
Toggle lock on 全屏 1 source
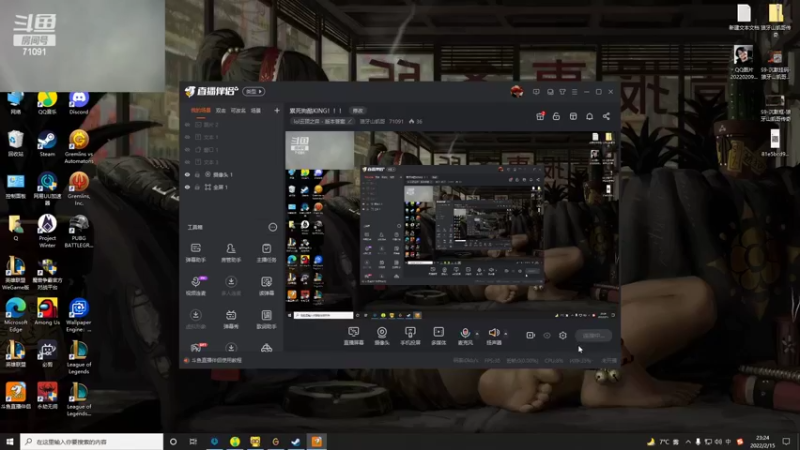pyautogui.click(x=197, y=187)
